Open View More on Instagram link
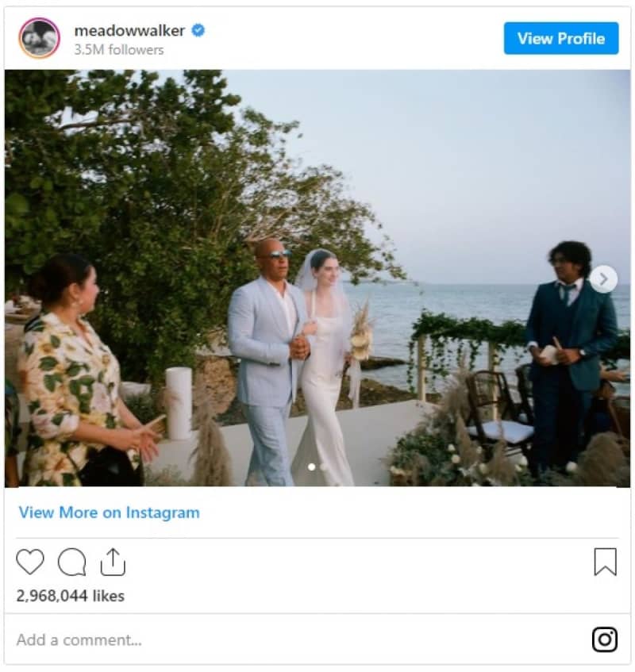Image resolution: width=635 pixels, height=672 pixels. [x=110, y=513]
